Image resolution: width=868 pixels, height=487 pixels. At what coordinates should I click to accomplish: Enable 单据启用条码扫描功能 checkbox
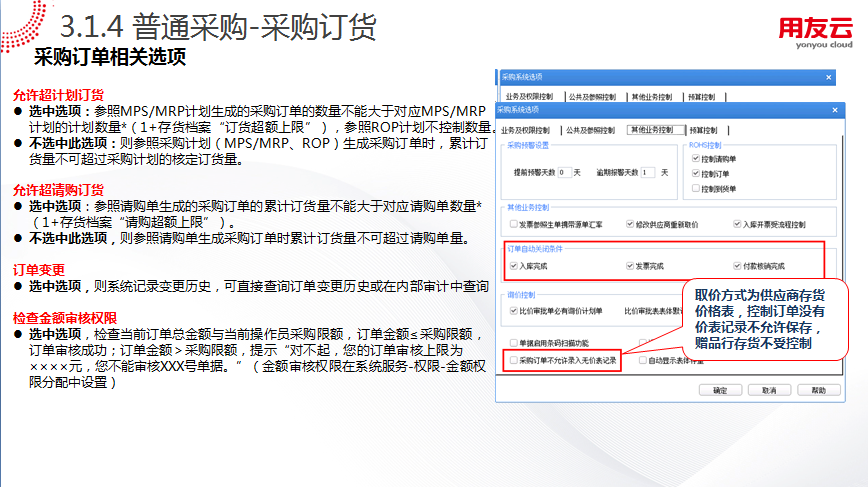point(514,343)
